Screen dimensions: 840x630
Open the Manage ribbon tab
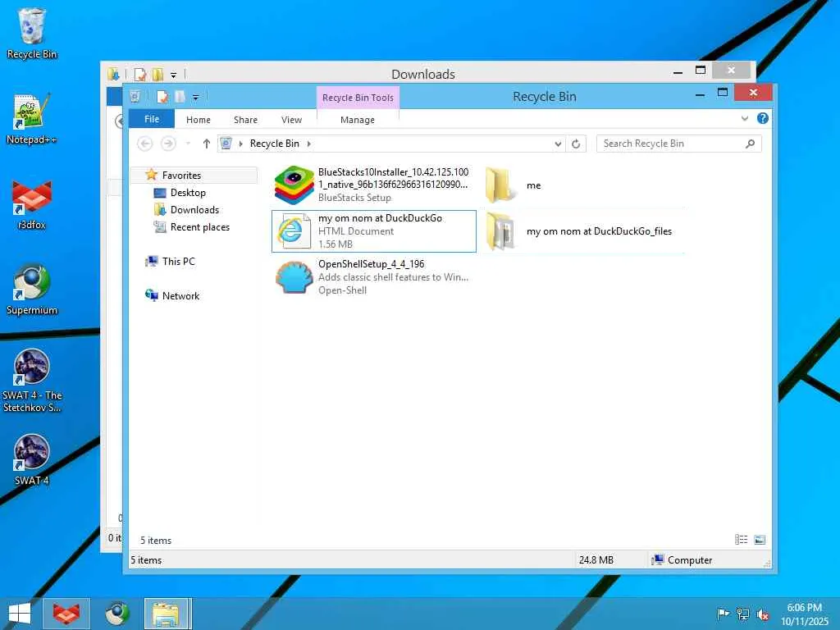[358, 120]
